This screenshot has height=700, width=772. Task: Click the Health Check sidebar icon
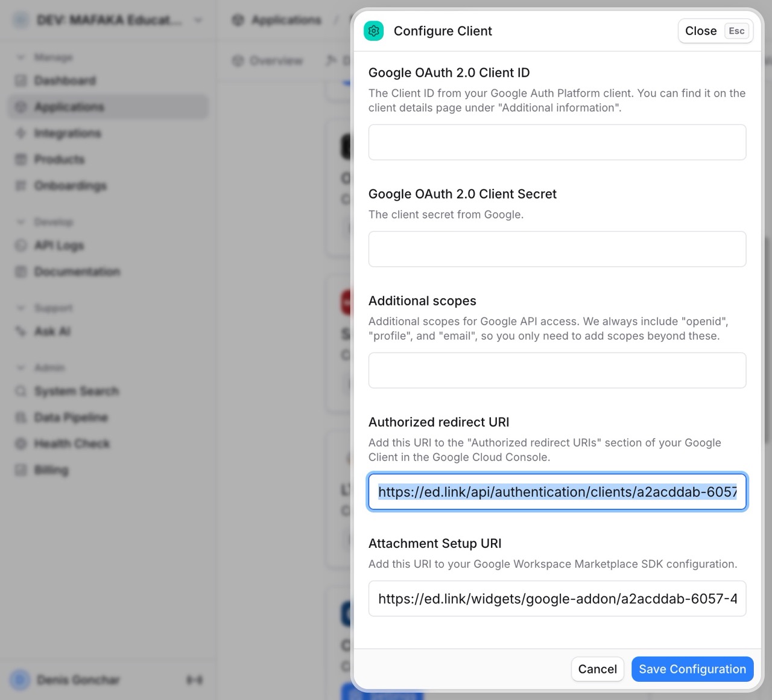(x=21, y=444)
